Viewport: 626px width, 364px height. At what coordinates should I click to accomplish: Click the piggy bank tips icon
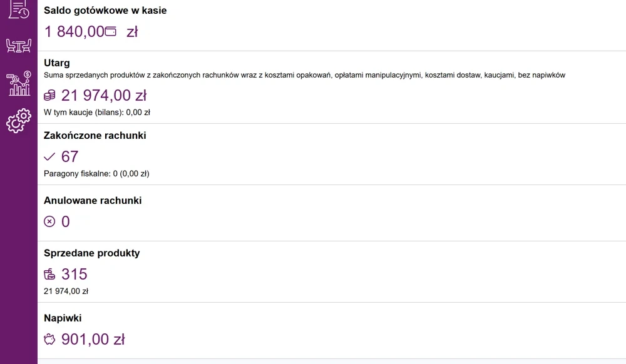49,339
